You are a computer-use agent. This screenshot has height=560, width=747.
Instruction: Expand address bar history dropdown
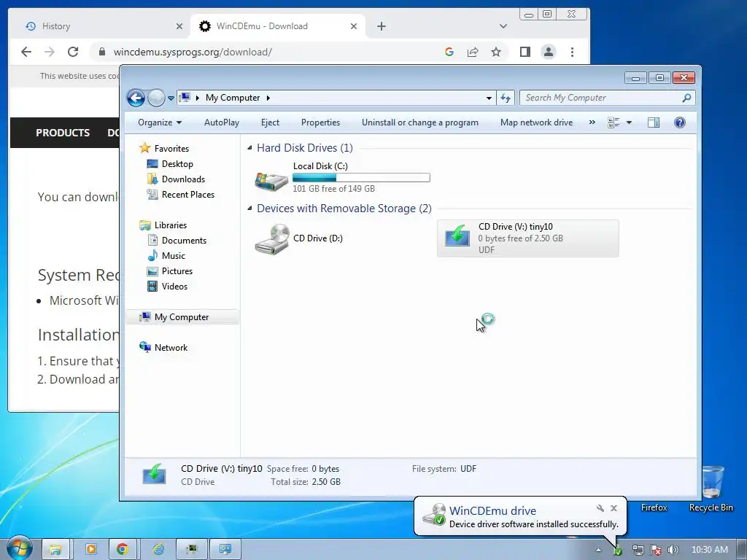489,98
